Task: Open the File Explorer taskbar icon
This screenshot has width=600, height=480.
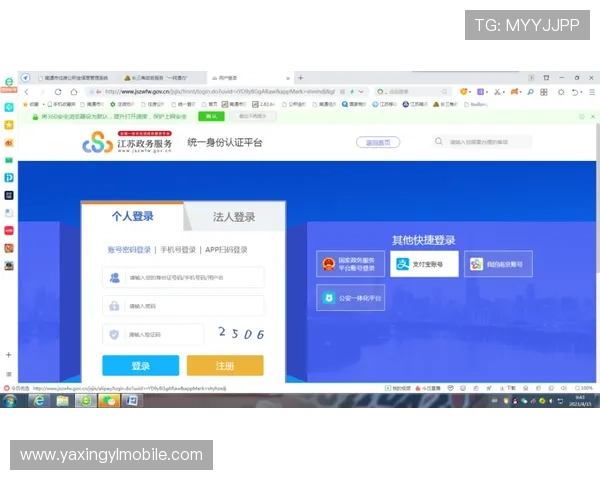Action: (x=62, y=401)
